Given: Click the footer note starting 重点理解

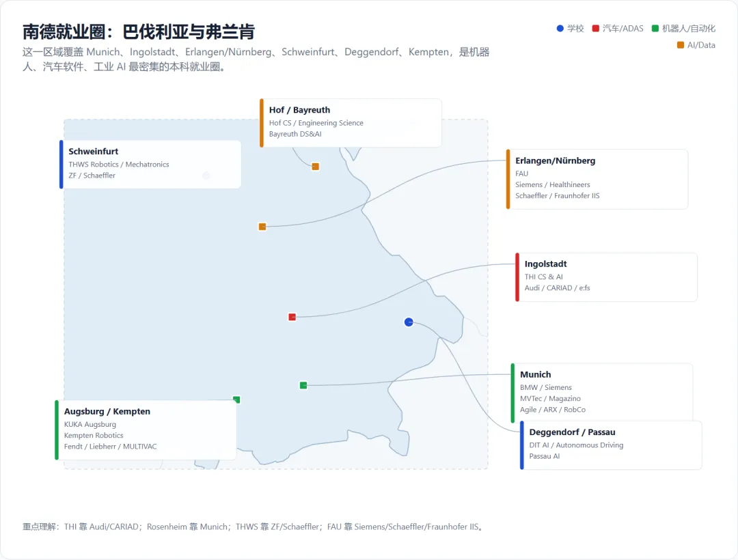Looking at the screenshot, I should point(254,527).
